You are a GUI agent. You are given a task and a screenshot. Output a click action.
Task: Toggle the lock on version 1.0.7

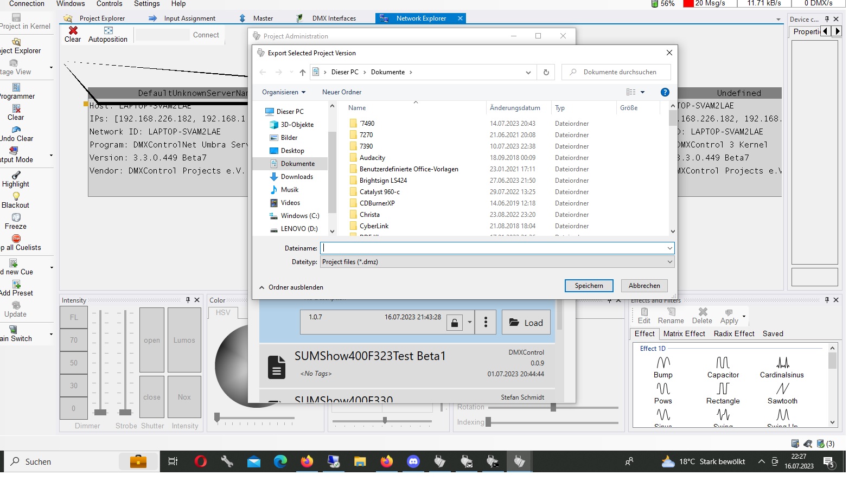click(x=455, y=323)
